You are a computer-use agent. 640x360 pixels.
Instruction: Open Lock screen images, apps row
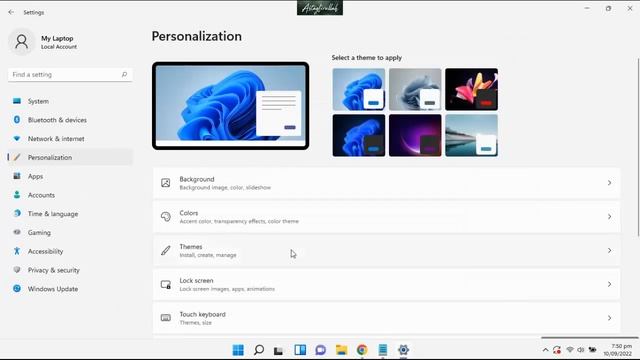(x=387, y=284)
